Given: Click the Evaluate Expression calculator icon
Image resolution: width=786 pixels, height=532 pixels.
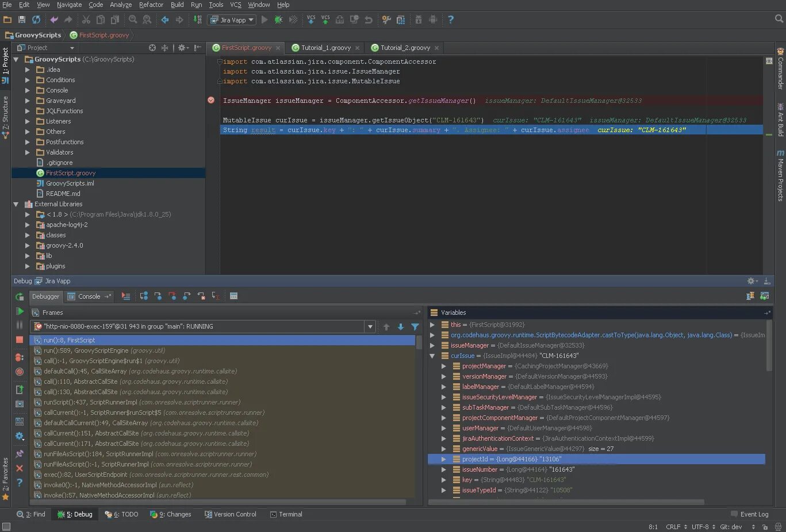Looking at the screenshot, I should click(x=233, y=296).
